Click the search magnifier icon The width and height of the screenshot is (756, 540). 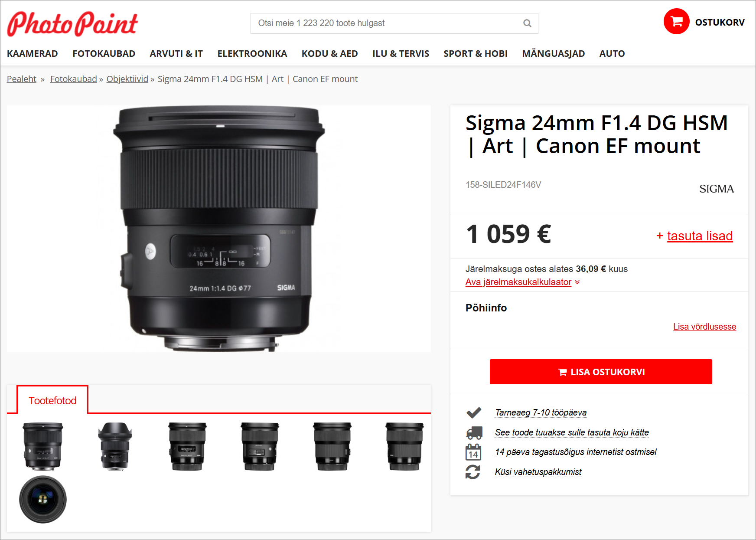(527, 23)
